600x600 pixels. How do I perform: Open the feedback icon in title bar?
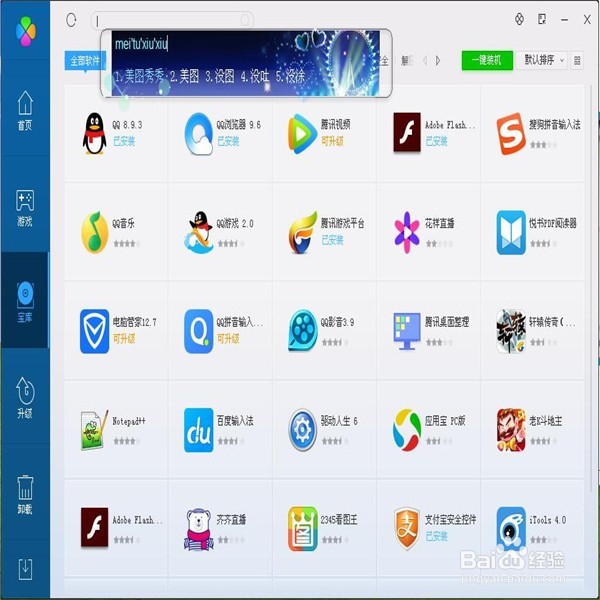542,19
